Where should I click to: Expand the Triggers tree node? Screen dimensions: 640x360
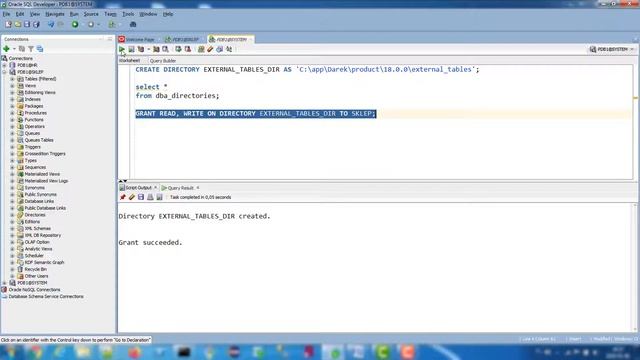click(12, 147)
